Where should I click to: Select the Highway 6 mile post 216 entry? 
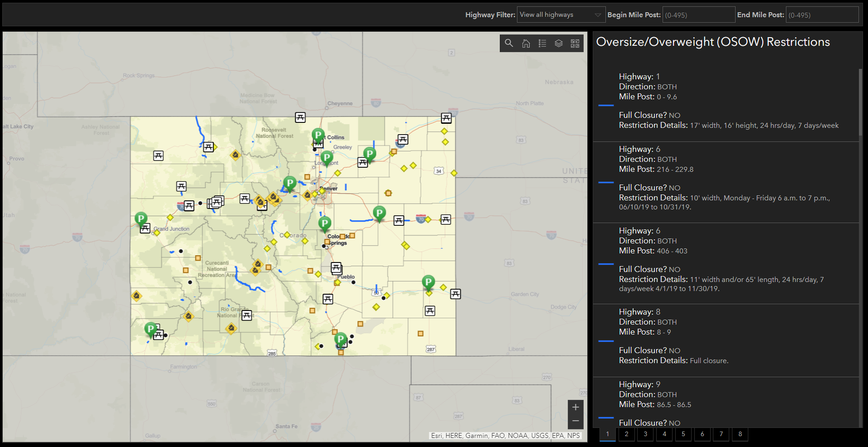coord(726,178)
